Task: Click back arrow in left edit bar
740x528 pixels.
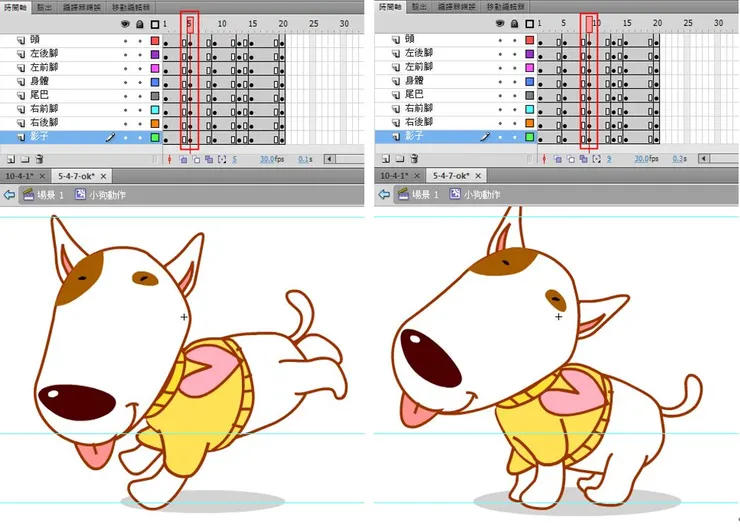Action: click(9, 195)
